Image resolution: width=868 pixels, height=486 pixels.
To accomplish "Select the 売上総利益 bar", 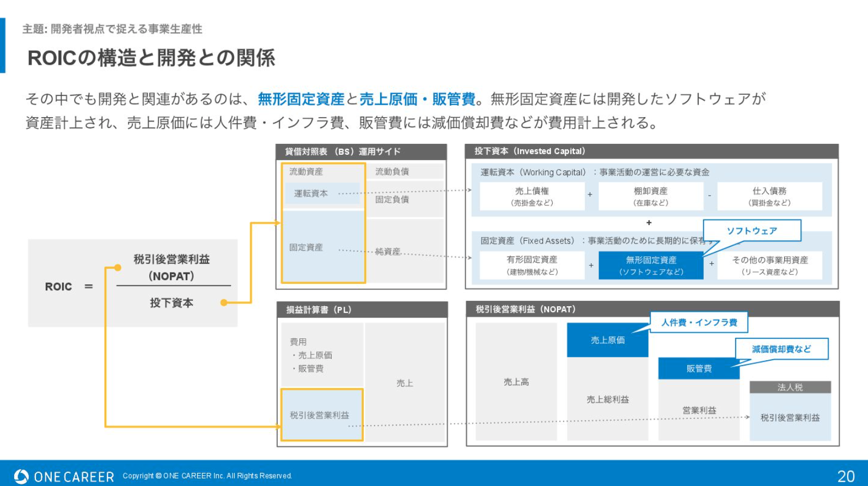I will tap(608, 399).
